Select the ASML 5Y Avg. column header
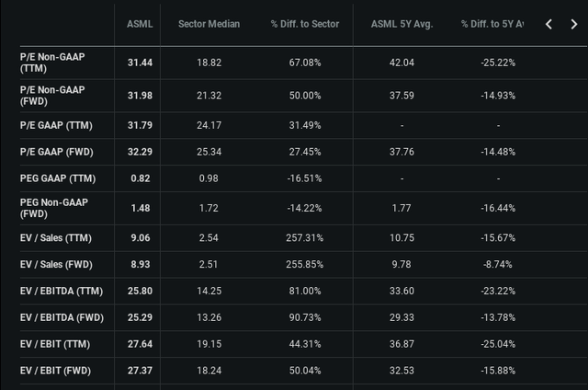588x390 pixels. (401, 24)
